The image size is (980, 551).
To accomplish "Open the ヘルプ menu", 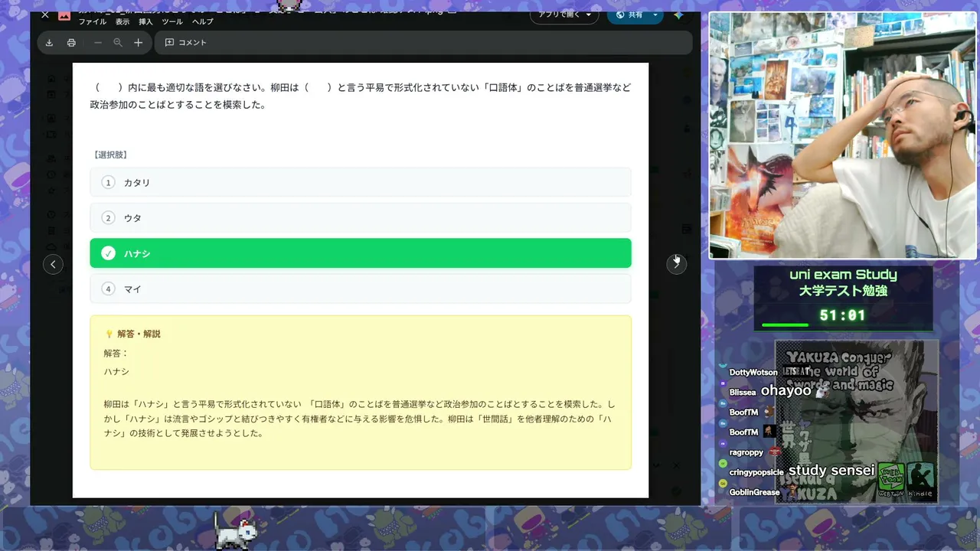I will point(202,22).
